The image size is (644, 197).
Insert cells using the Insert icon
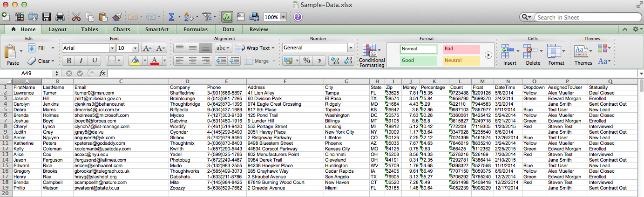(508, 51)
